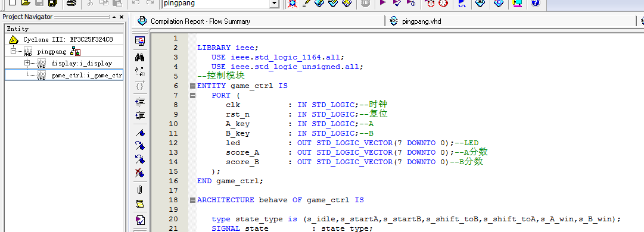Viewport: 644px width, 232px height.
Task: Collapse the pingpang top entity node
Action: tap(14, 51)
